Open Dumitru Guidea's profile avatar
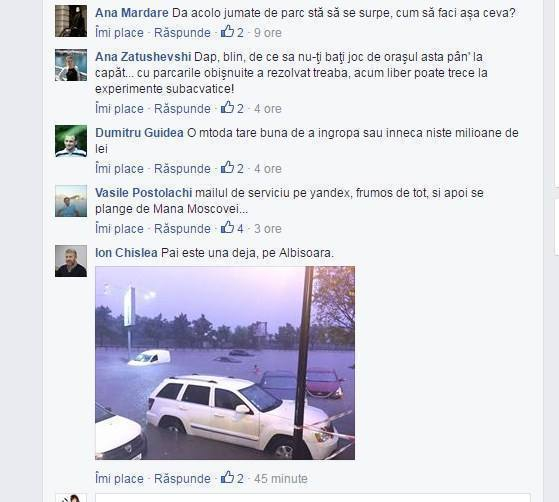 click(71, 141)
